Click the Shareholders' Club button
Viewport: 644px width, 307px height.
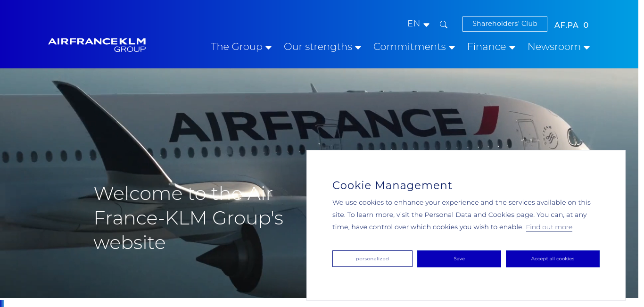coord(505,24)
